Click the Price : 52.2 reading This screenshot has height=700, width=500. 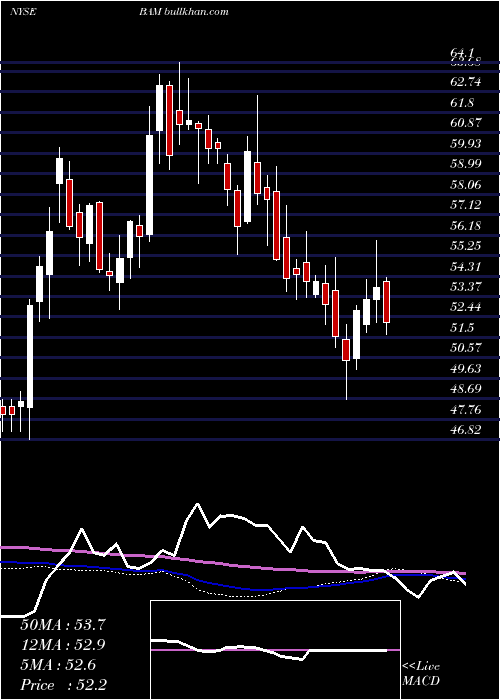(63, 685)
